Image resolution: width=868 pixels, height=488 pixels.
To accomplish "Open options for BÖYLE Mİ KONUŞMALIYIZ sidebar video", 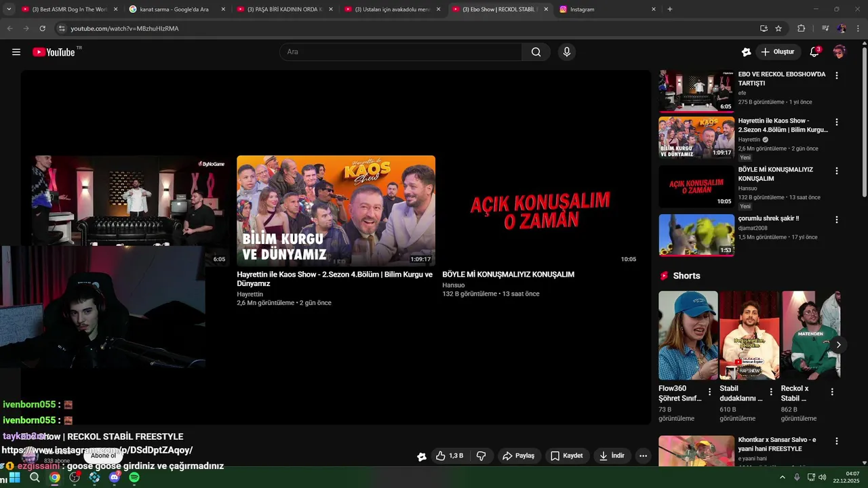I will [x=836, y=171].
